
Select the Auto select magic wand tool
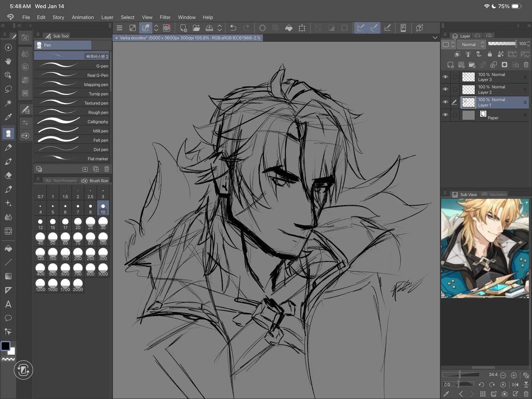(x=8, y=103)
